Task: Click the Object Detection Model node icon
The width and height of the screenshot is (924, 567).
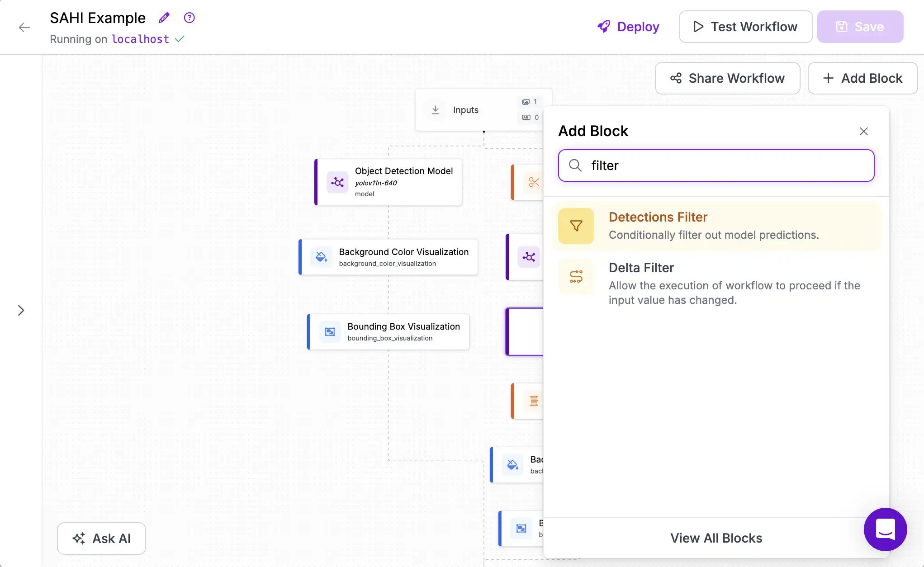Action: coord(337,182)
